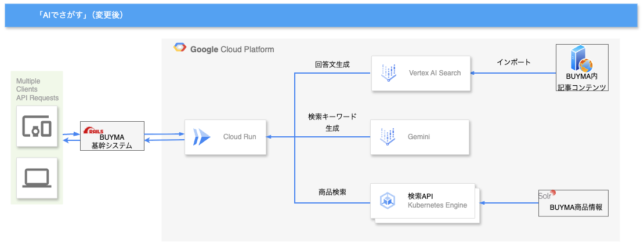644x247 pixels.
Task: Select the 'インポート' label
Action: click(x=513, y=63)
